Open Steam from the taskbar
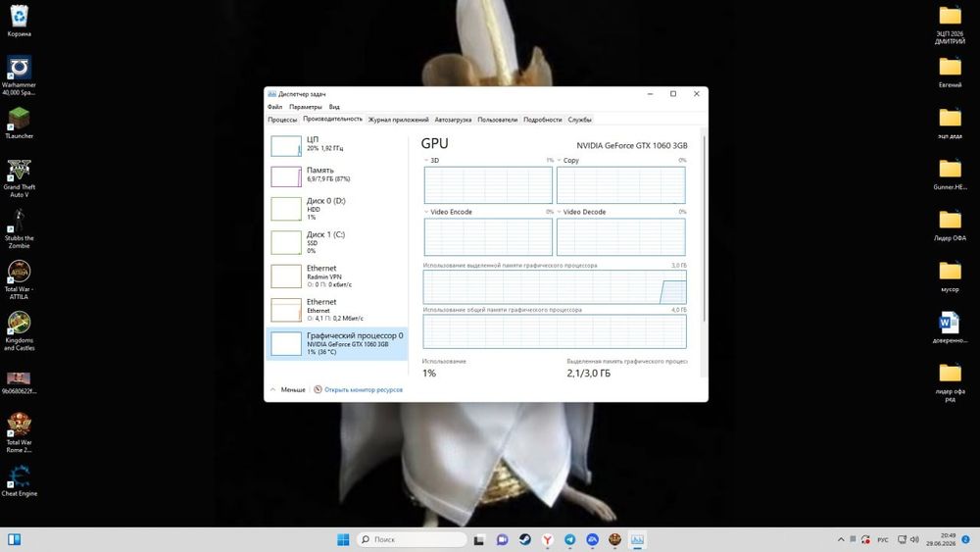Image resolution: width=980 pixels, height=552 pixels. [x=524, y=539]
